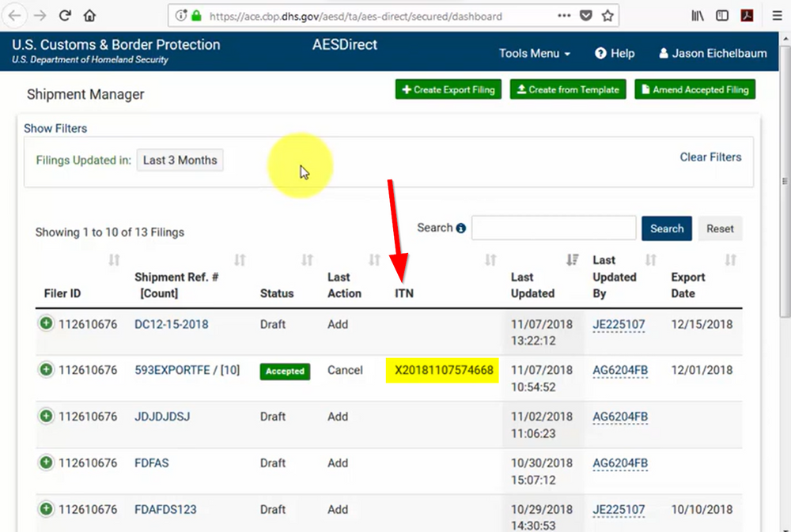
Task: Click the info icon next to Search
Action: coord(461,228)
